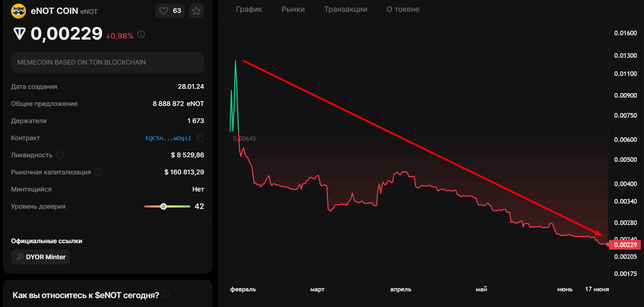Show info about Рыночная капитализация
Screen dimensions: 644x307
coord(99,172)
